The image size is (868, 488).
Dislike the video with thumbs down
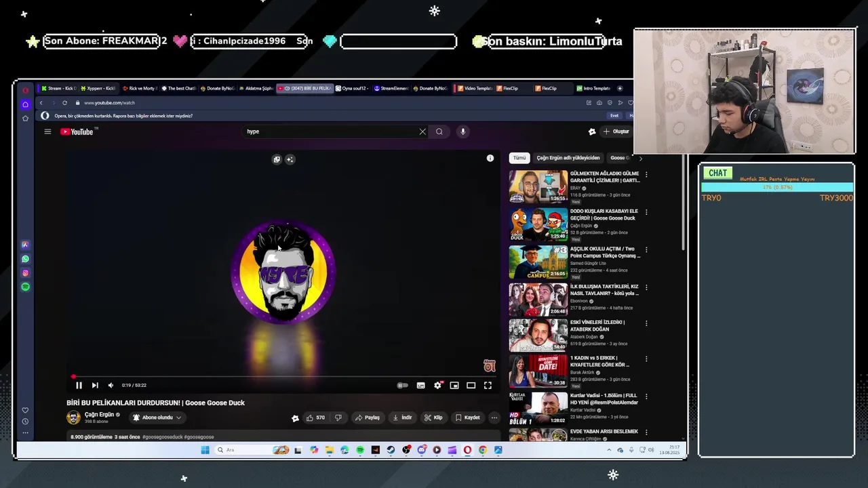point(338,418)
